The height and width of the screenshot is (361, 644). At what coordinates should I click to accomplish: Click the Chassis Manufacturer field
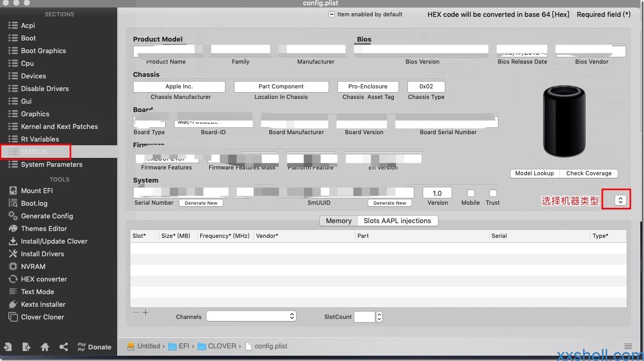click(179, 86)
